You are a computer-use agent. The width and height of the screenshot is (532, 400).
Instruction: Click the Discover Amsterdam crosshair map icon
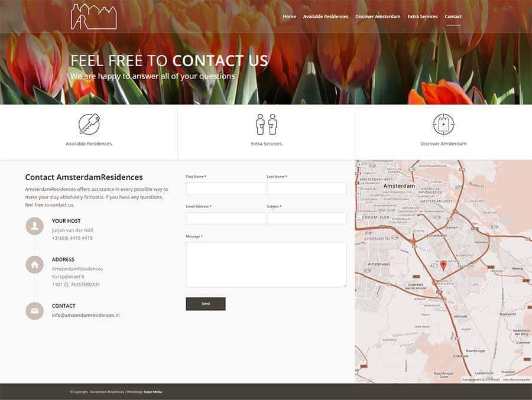pos(443,124)
